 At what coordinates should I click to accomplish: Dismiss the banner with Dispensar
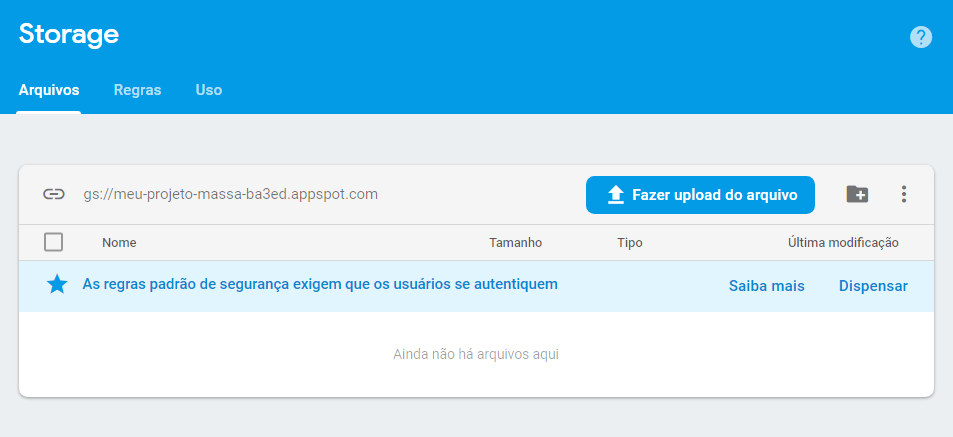tap(873, 286)
